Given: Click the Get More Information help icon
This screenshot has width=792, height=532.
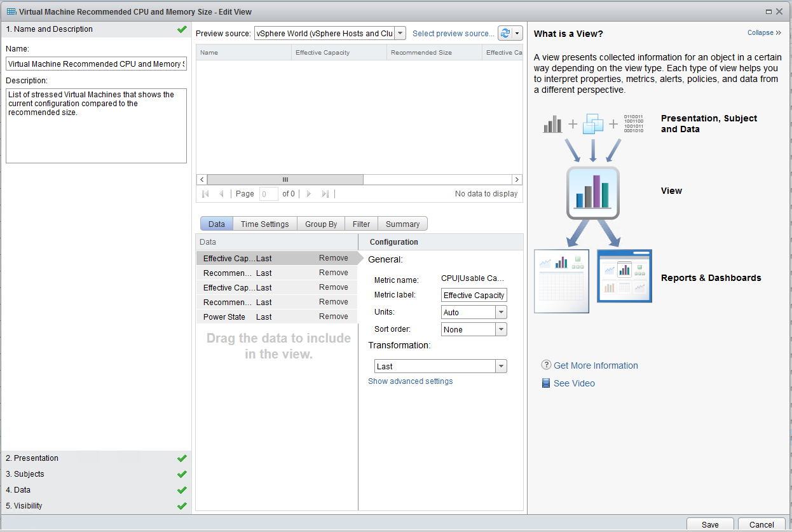Looking at the screenshot, I should (x=546, y=365).
